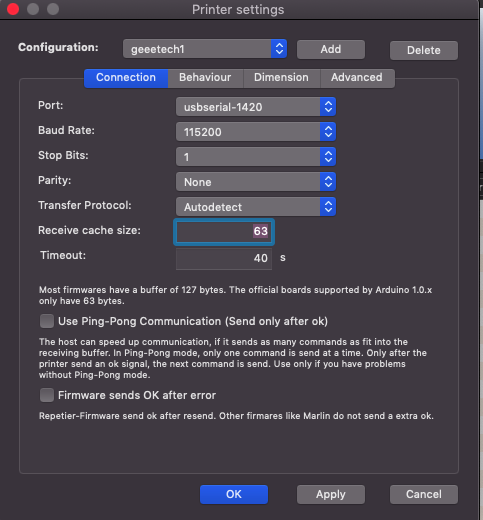Enable Use Ping-Pong Communication checkbox

(x=47, y=321)
